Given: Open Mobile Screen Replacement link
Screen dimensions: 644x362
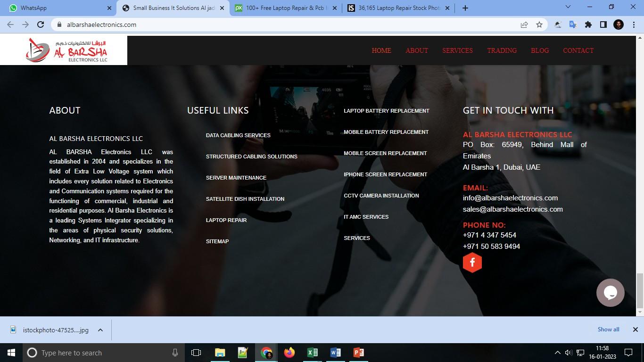Looking at the screenshot, I should click(385, 153).
